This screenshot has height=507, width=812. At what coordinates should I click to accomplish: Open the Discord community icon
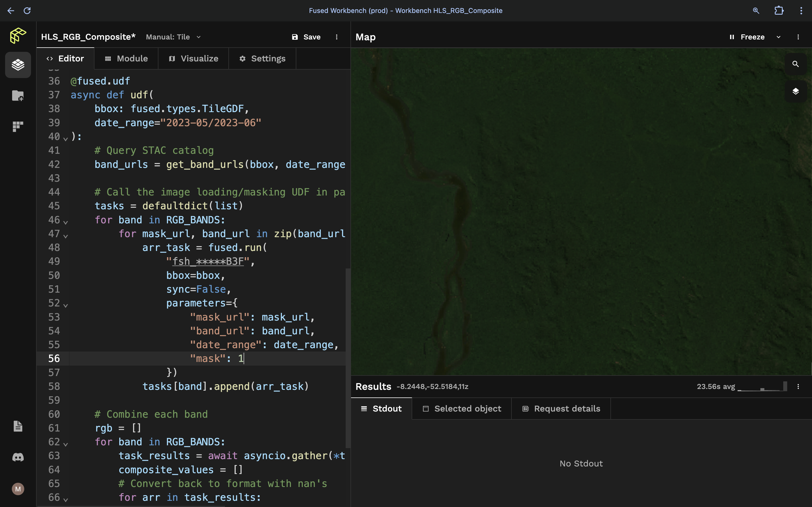click(x=18, y=457)
